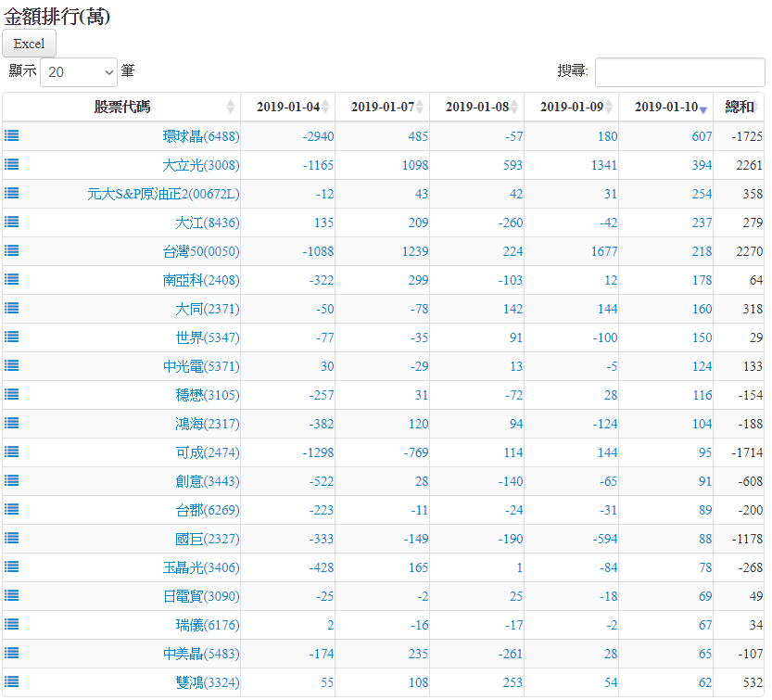Screen dimensions: 772x700
Task: Sort table by 2019-01-10 column
Action: 665,107
